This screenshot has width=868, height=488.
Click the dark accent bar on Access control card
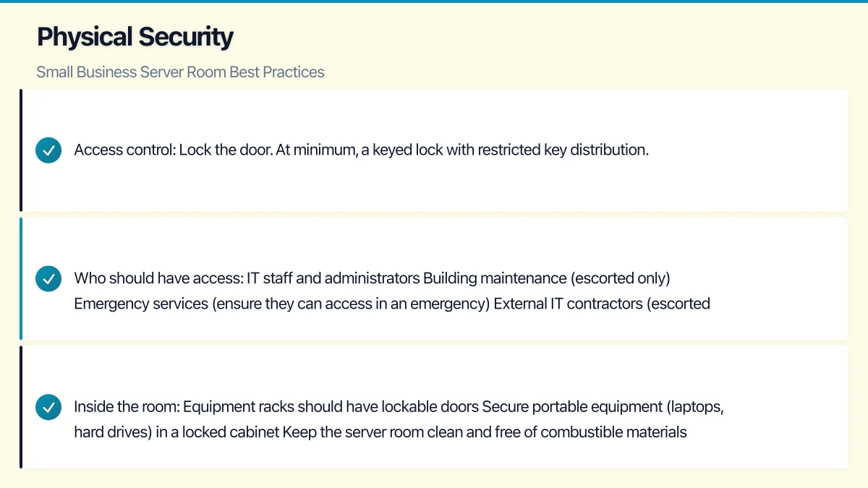click(21, 150)
